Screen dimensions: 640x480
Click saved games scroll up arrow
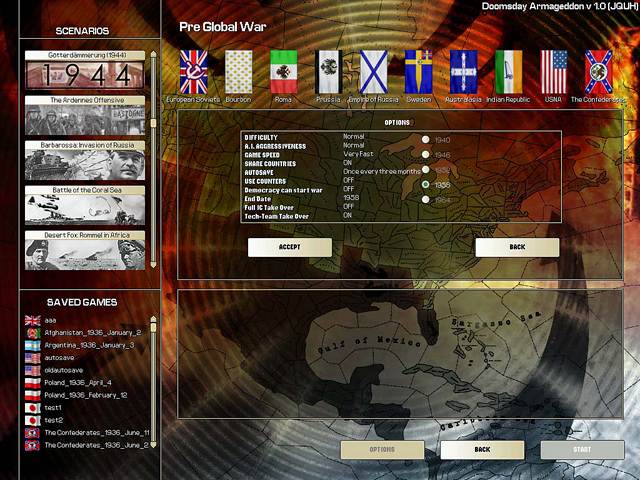153,319
